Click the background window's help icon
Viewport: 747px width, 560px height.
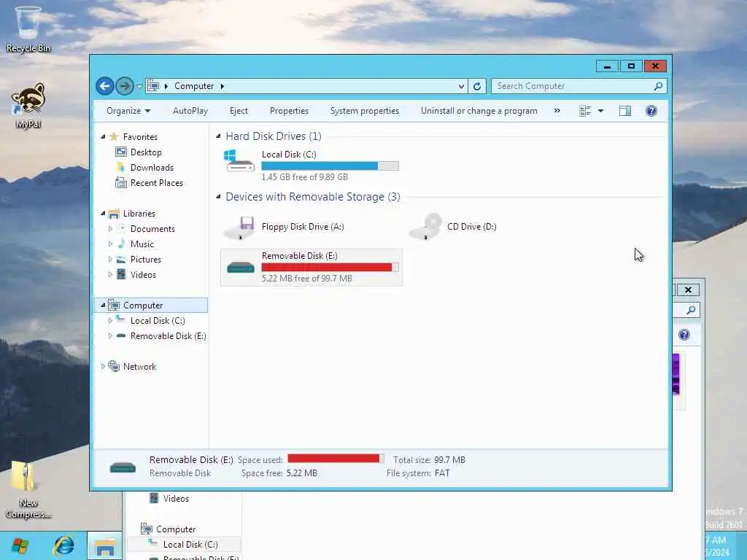tap(684, 335)
